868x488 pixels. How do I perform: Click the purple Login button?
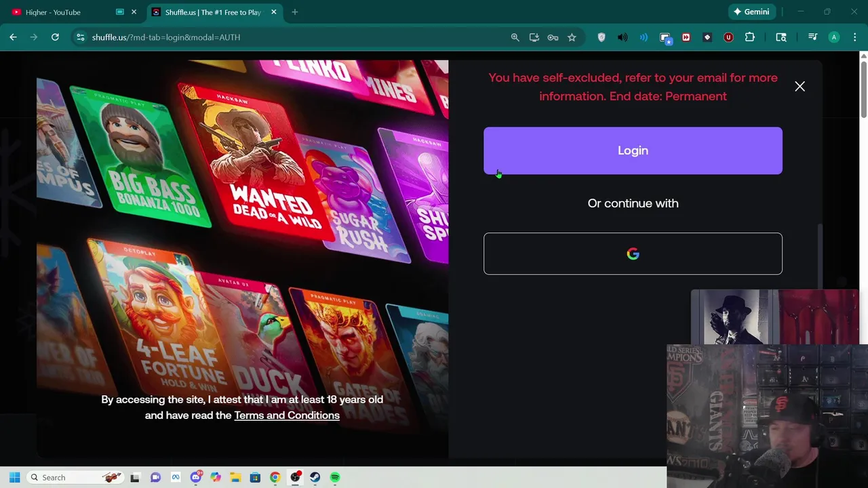[x=633, y=150]
